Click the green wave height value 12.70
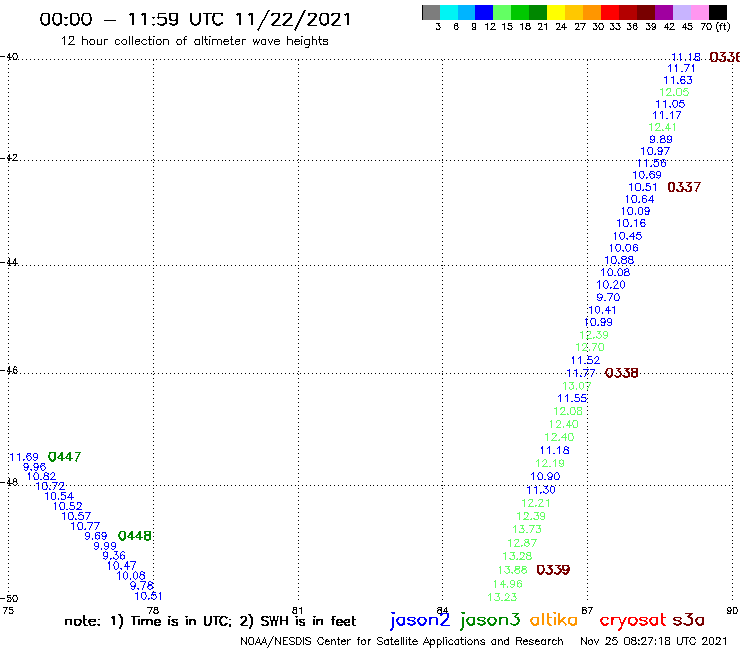Viewport: 740px width, 650px height. [589, 347]
